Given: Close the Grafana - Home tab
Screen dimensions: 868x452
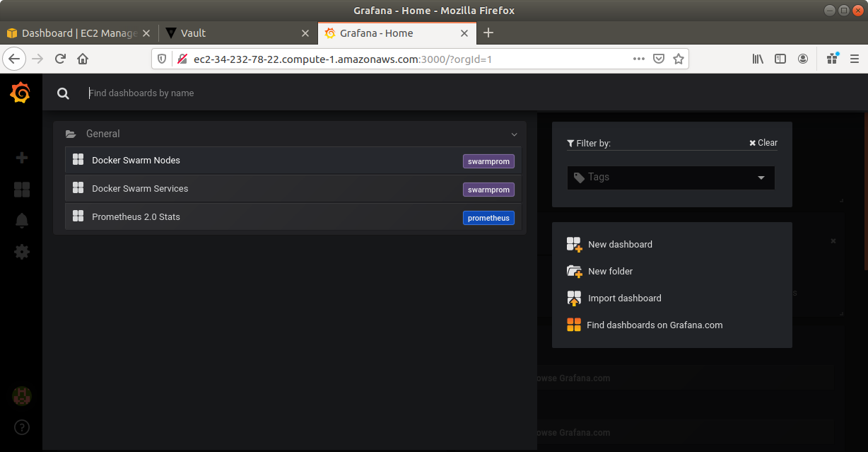Looking at the screenshot, I should pos(464,33).
